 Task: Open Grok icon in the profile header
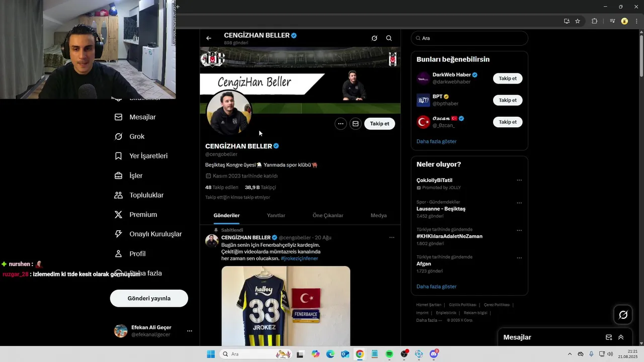pyautogui.click(x=374, y=38)
